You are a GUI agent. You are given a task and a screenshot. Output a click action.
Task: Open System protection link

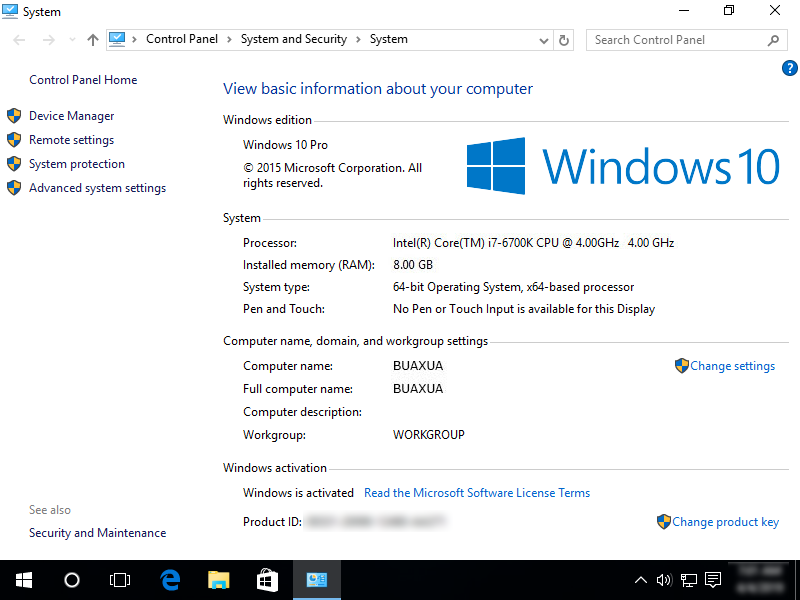tap(77, 164)
